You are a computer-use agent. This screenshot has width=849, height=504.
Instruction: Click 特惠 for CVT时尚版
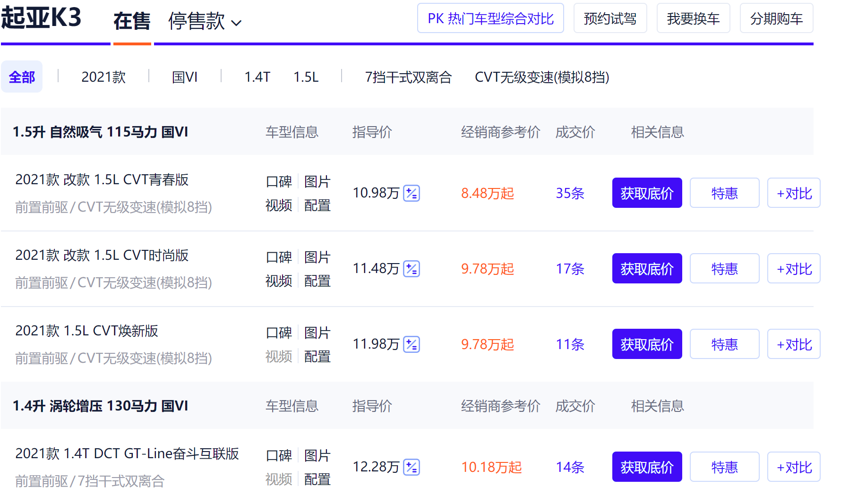pyautogui.click(x=725, y=268)
